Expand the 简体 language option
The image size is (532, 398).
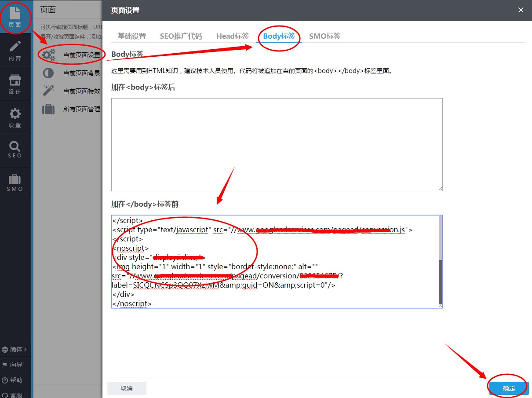[15, 349]
